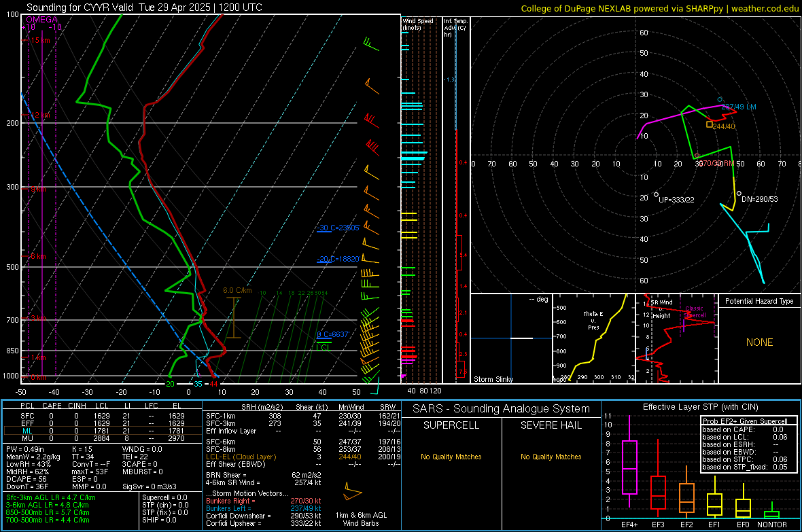802x532 pixels.
Task: Click the Bunkers Left = 237/49 kt line
Action: click(x=264, y=508)
